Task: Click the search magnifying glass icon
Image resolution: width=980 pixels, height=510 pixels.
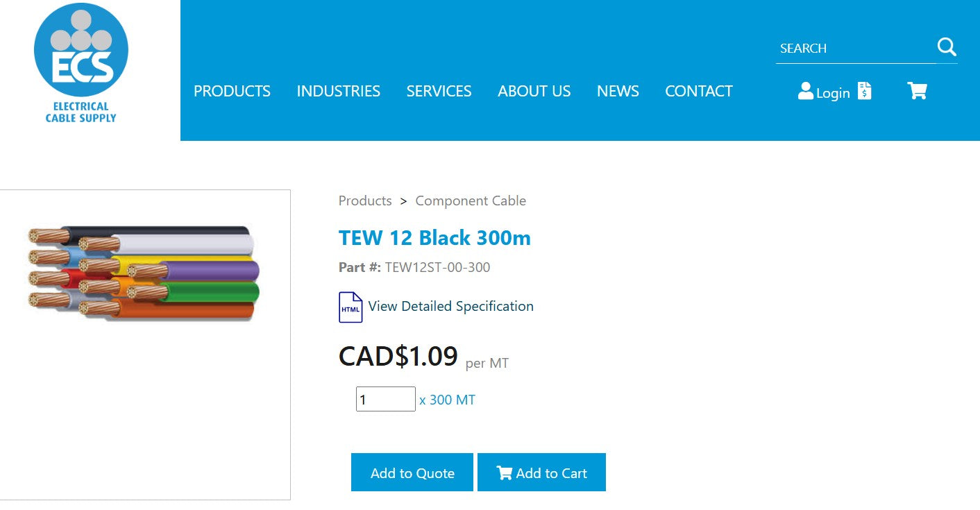Action: [947, 47]
